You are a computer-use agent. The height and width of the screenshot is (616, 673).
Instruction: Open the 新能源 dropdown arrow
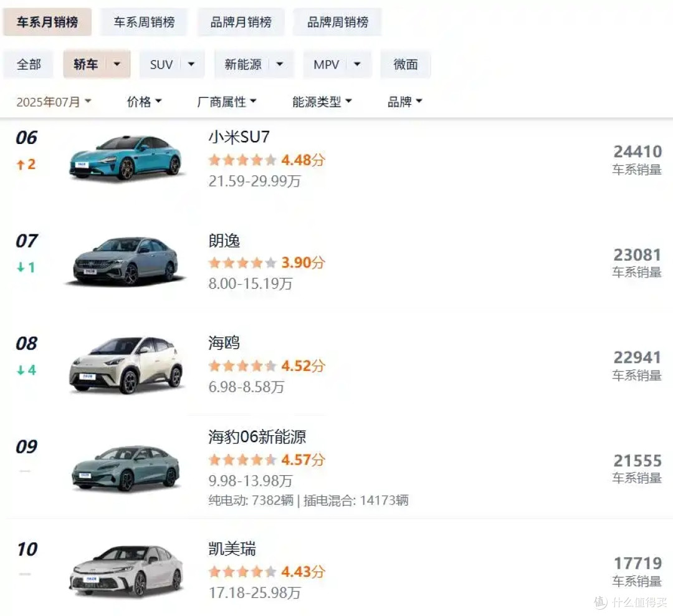click(280, 64)
